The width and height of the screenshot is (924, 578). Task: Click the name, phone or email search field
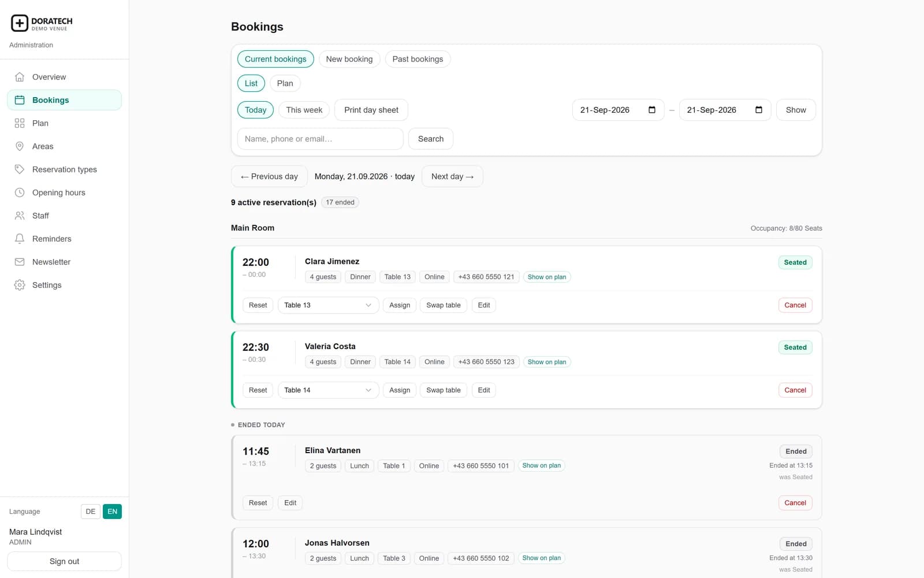pos(320,139)
